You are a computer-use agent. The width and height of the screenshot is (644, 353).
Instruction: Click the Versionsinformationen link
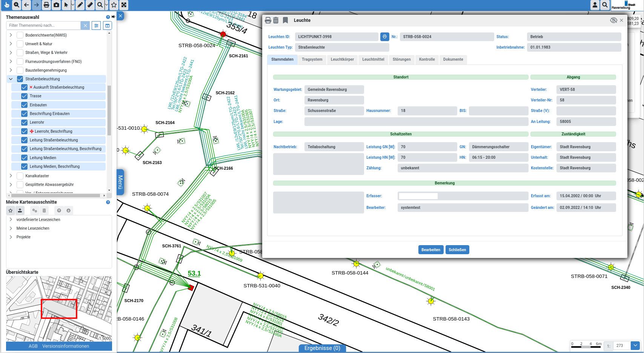point(66,346)
